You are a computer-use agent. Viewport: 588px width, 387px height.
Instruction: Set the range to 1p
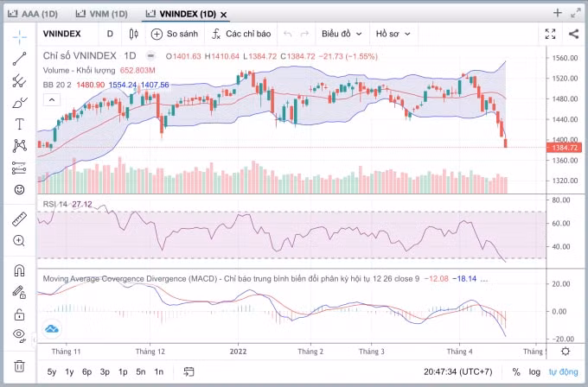[x=123, y=372]
